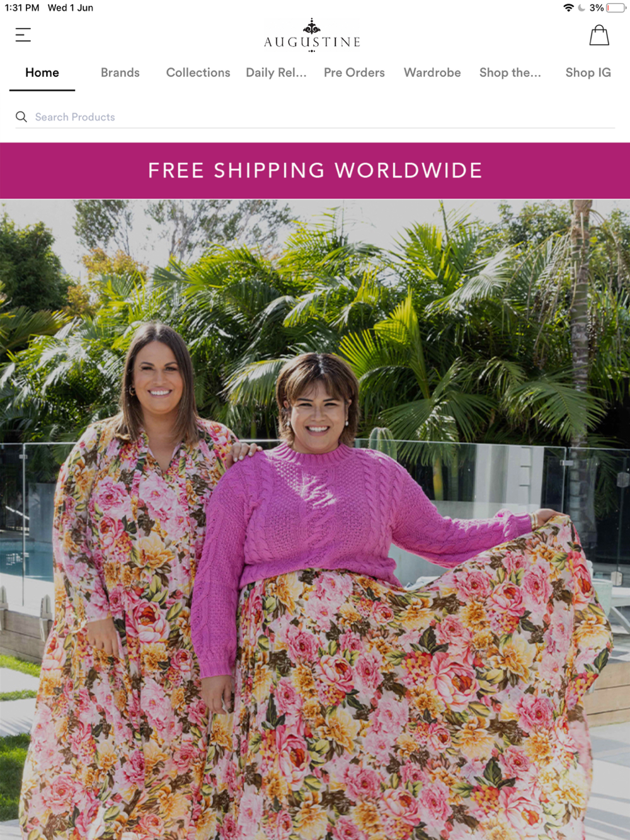
Task: Tap the Augustine logo
Action: pyautogui.click(x=312, y=35)
